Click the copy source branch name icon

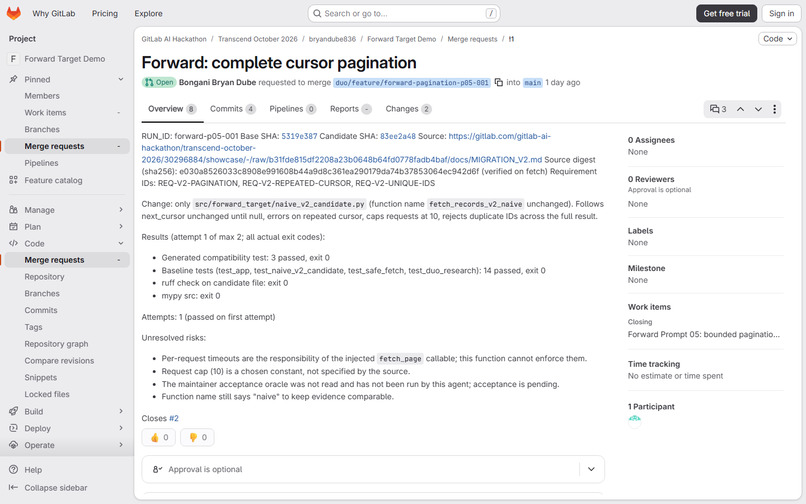[x=499, y=82]
